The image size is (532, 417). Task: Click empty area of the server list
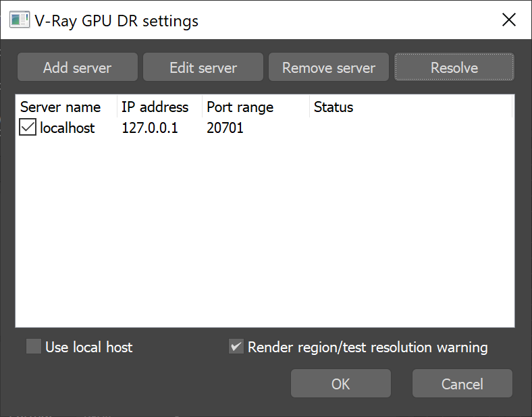tap(265, 231)
